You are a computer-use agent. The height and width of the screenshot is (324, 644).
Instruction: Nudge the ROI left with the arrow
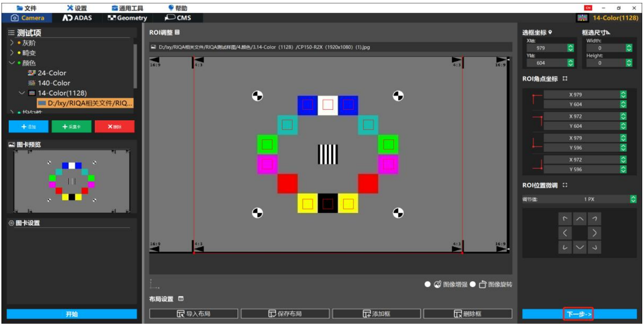click(x=565, y=233)
